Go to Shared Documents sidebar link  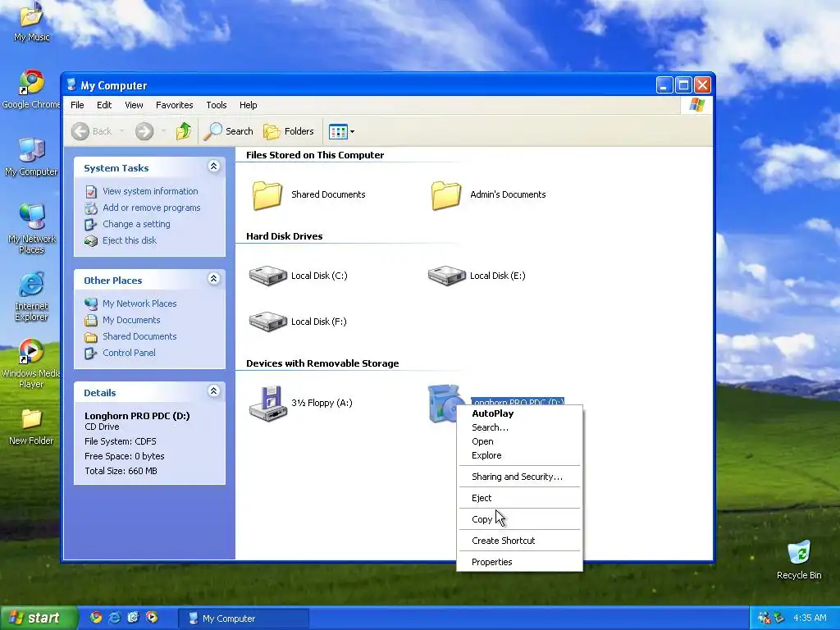(139, 336)
